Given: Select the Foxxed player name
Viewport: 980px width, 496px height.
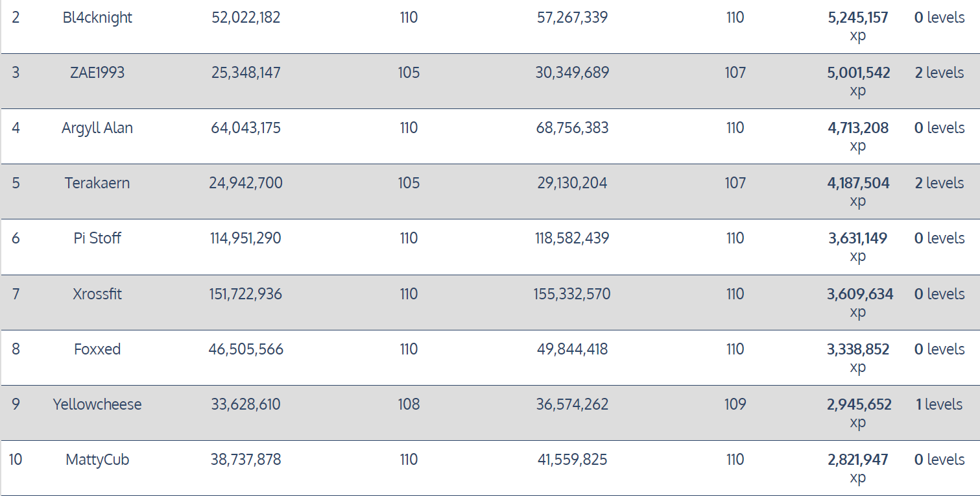Looking at the screenshot, I should tap(97, 349).
